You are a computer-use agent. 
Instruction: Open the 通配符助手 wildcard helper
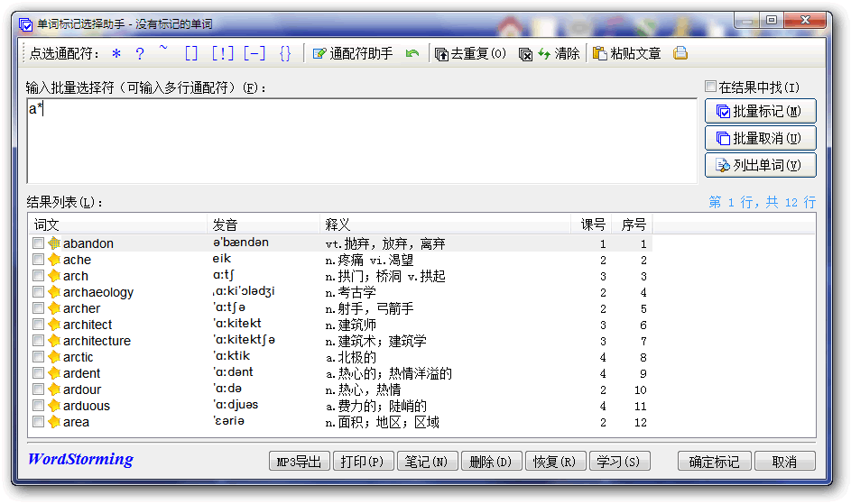(353, 54)
